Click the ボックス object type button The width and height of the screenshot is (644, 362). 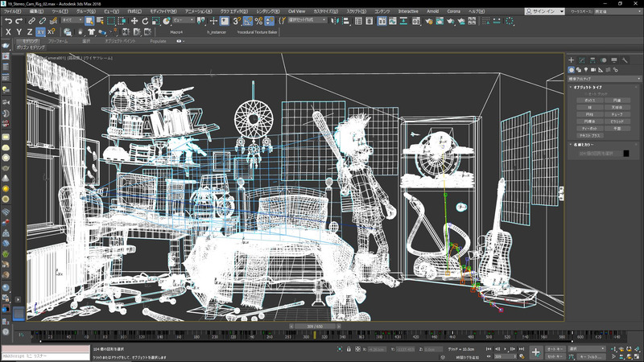coord(588,101)
